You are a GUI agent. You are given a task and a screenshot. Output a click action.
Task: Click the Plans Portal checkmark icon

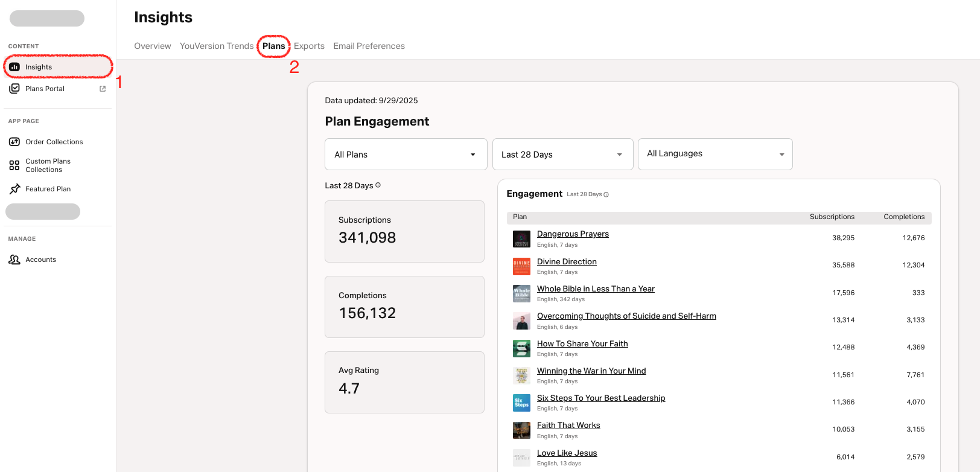point(14,89)
